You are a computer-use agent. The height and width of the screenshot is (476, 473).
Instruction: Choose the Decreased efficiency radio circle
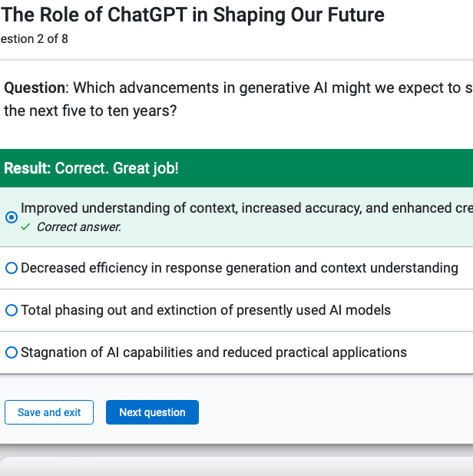pos(12,268)
